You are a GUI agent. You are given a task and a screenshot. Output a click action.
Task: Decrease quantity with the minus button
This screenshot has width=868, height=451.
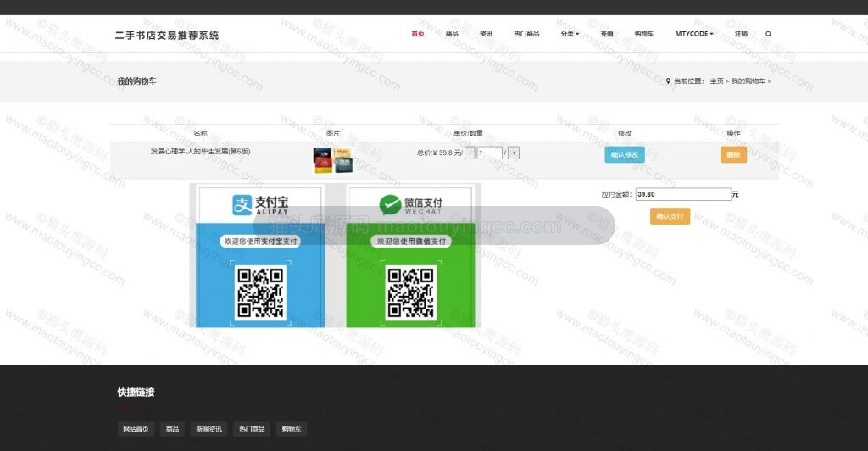(x=470, y=153)
